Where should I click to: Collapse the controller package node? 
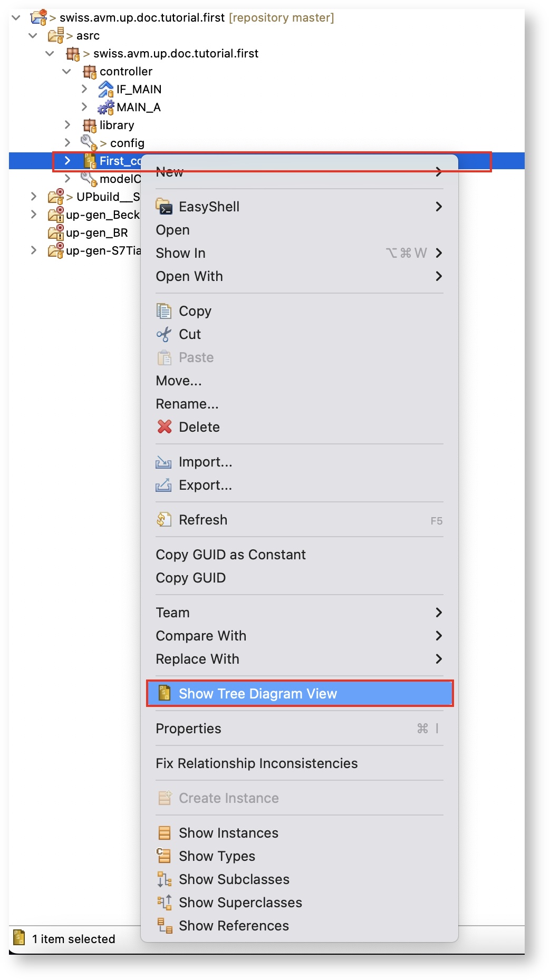[x=67, y=71]
